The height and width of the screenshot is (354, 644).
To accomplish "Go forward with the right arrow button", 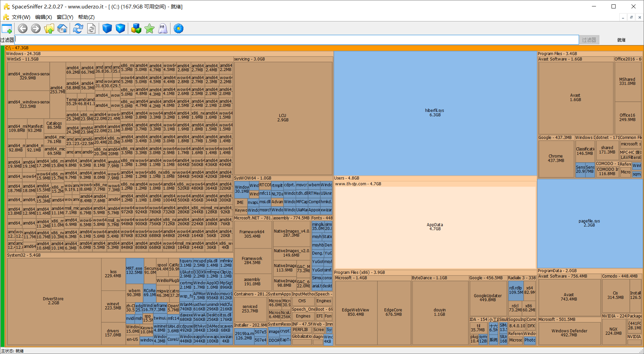I will point(36,29).
